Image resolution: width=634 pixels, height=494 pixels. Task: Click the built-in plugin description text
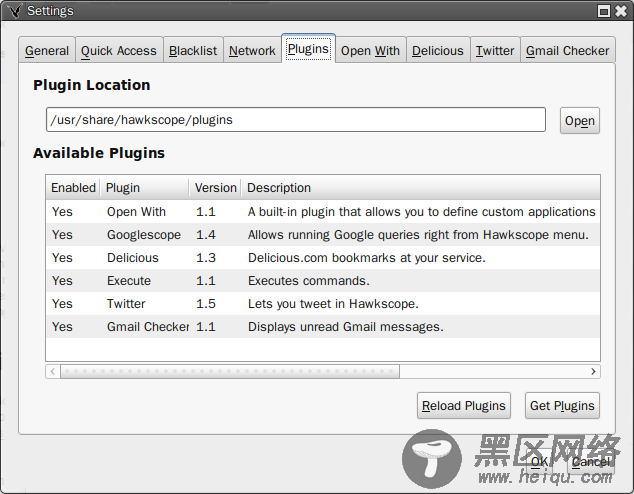(422, 212)
